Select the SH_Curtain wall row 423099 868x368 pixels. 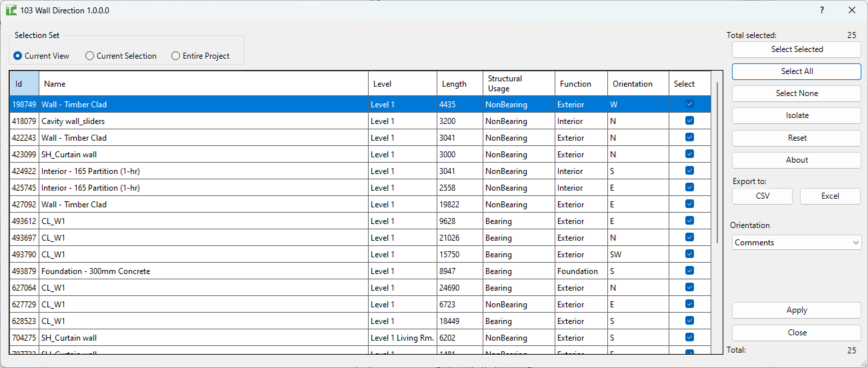[360, 154]
